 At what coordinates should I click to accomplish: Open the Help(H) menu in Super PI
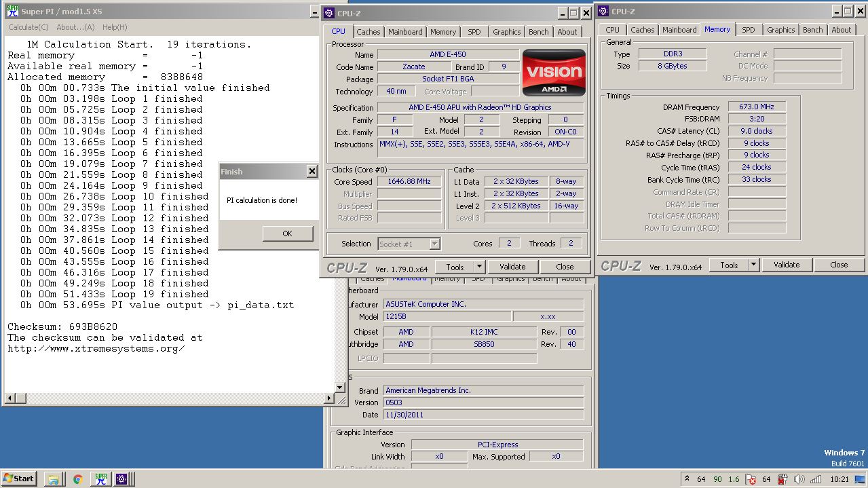pyautogui.click(x=115, y=27)
